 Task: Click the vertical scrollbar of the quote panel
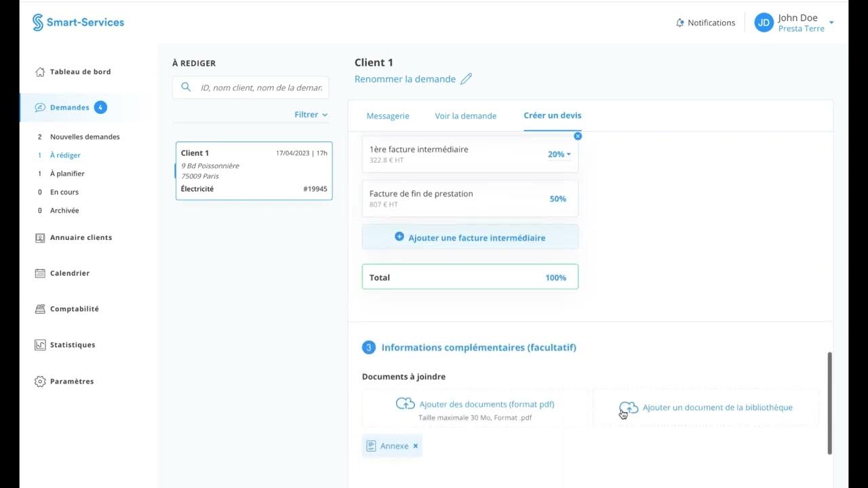(829, 403)
